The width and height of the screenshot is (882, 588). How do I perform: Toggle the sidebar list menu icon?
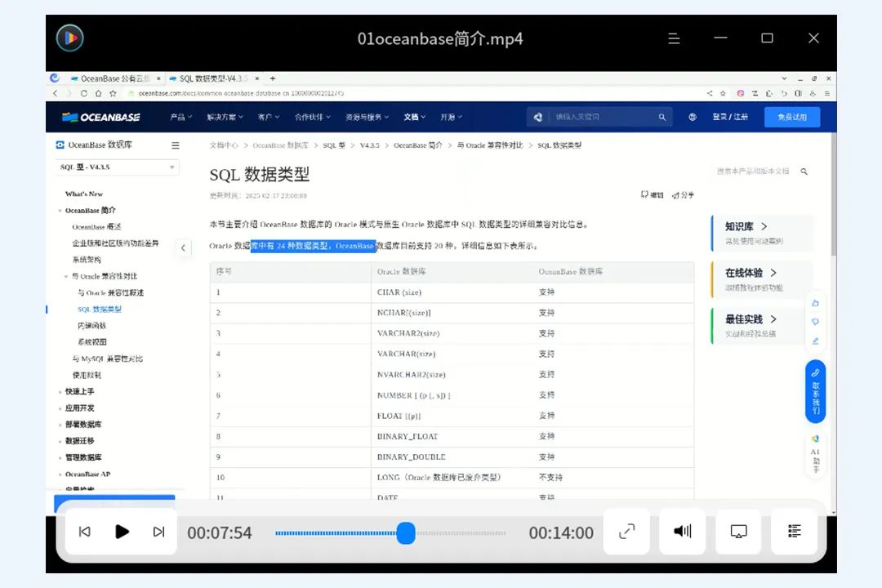tap(176, 145)
